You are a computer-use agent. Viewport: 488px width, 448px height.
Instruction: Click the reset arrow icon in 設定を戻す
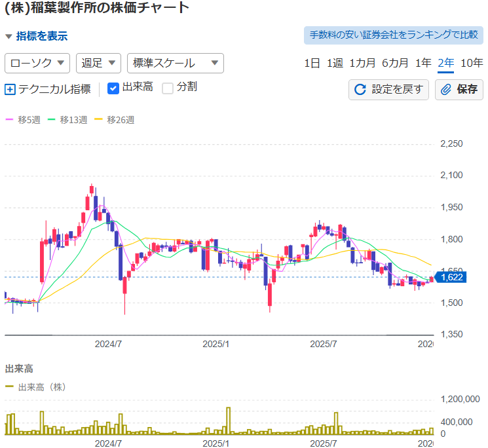tap(360, 90)
